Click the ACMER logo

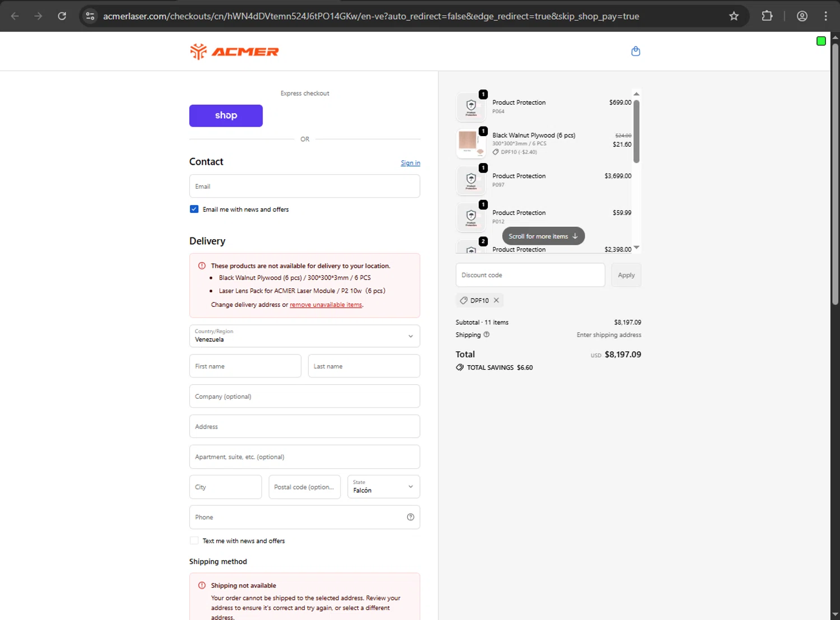coord(234,52)
